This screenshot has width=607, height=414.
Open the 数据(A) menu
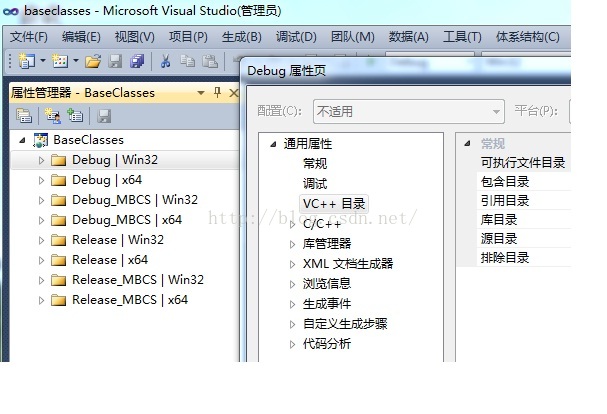point(408,37)
